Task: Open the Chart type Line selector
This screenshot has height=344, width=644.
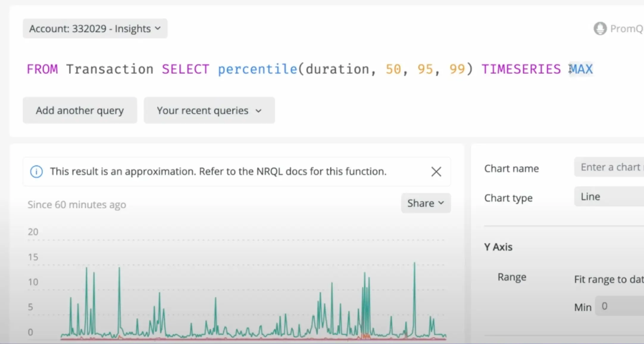Action: click(609, 197)
